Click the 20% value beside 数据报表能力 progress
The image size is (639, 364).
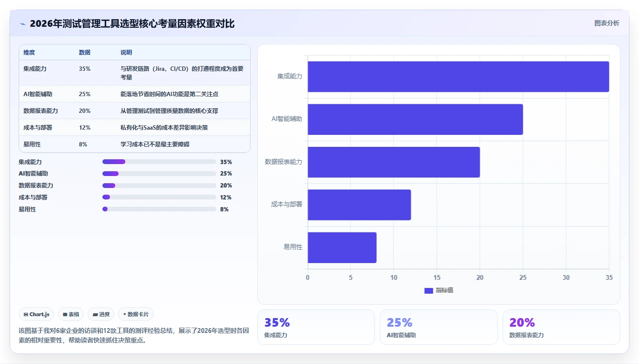[x=226, y=186]
